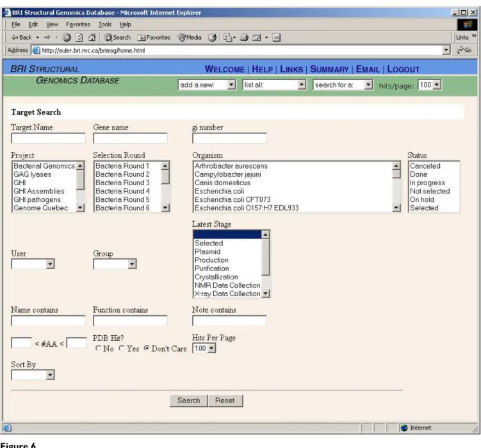The height and width of the screenshot is (448, 481).
Task: Click the Target Name input field
Action: pyautogui.click(x=48, y=138)
